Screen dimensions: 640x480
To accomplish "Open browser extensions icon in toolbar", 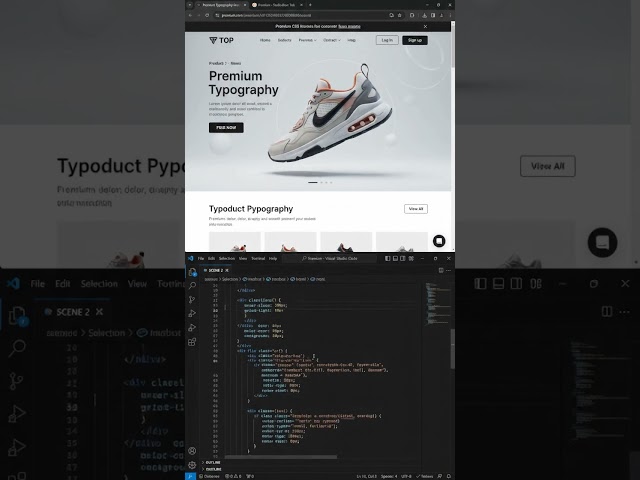I will tap(412, 15).
